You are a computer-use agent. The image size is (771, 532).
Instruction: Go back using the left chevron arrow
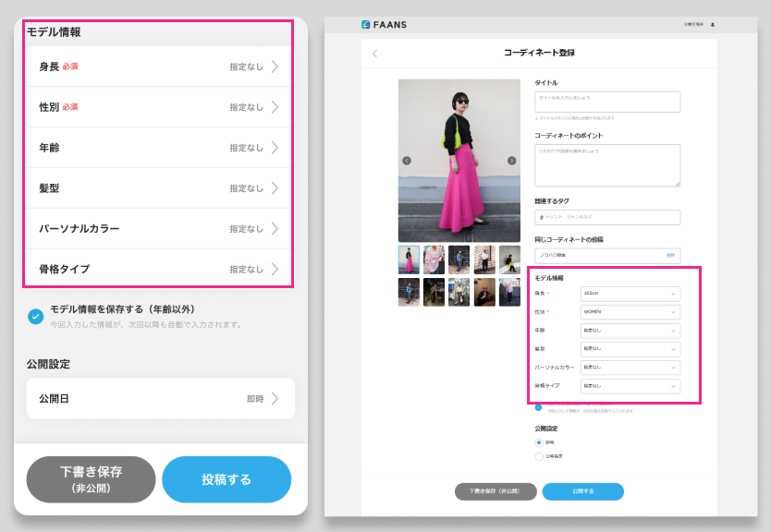coord(375,53)
